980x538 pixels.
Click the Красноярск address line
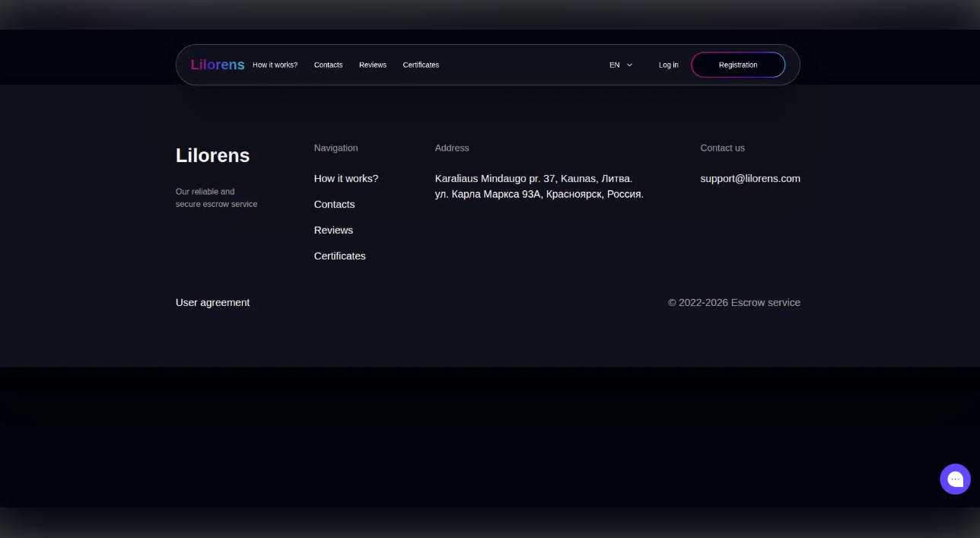539,194
